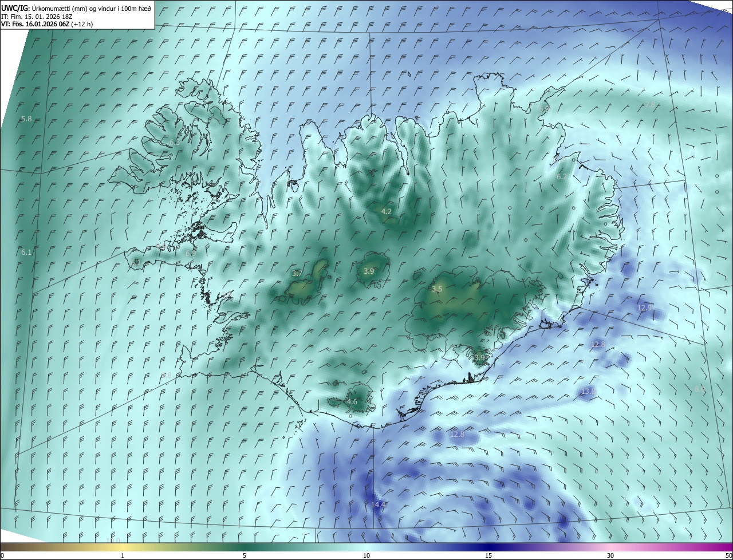Click the 'VT: Fös. 16.01.2026 06Z (+12 h)' line
This screenshot has height=560, width=733.
47,24
